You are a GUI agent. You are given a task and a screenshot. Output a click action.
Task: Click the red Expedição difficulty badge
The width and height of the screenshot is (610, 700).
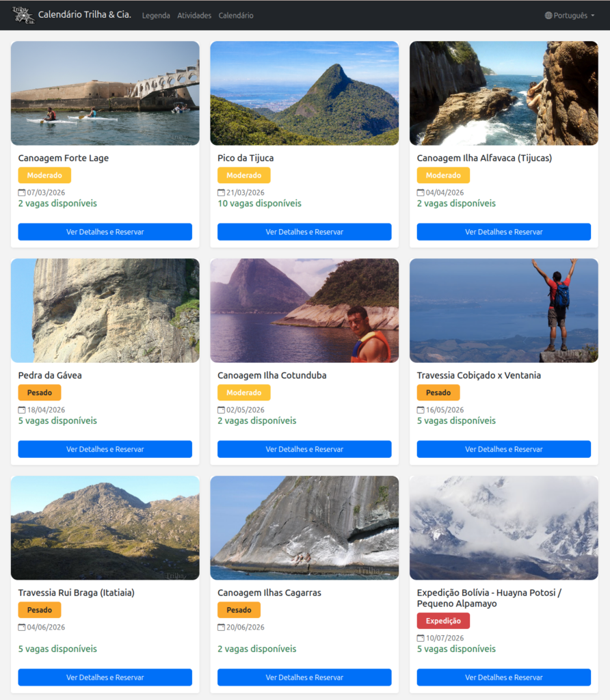tap(443, 621)
